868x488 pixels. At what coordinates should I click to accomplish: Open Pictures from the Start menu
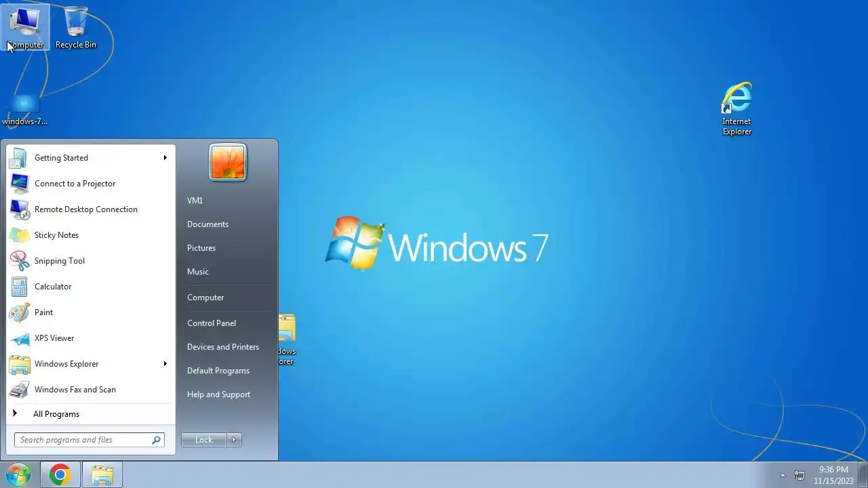[x=201, y=248]
